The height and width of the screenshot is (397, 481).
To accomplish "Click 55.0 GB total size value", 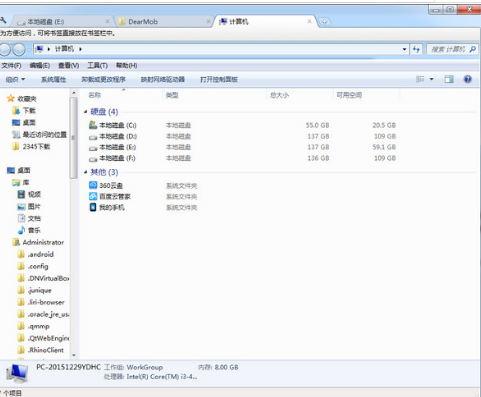I will pos(317,125).
